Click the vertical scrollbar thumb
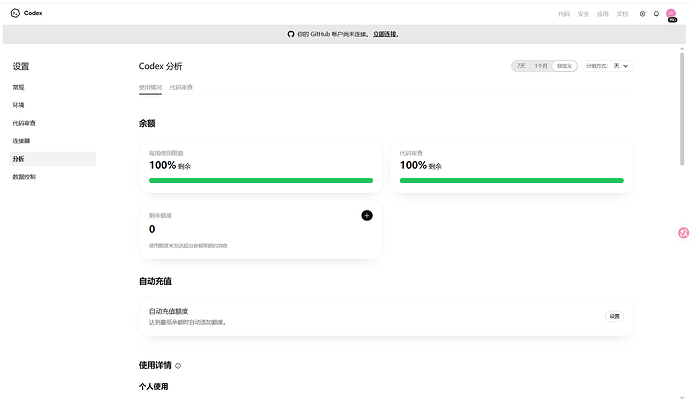 [x=682, y=109]
